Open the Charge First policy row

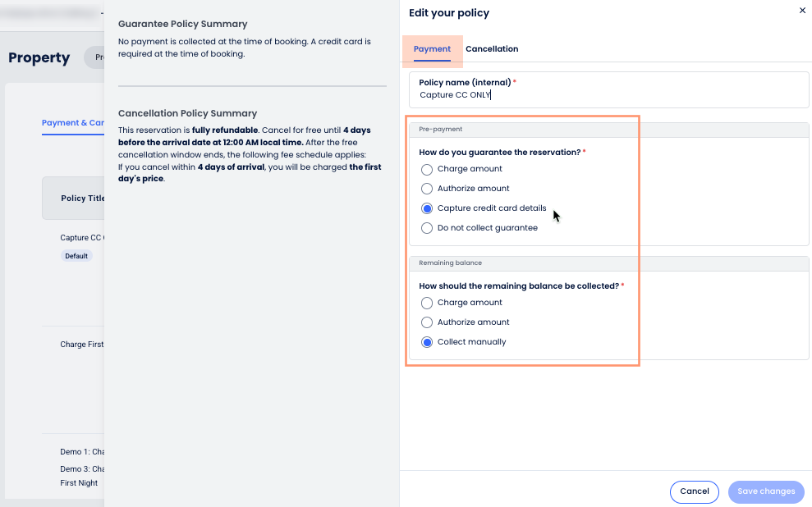click(81, 345)
